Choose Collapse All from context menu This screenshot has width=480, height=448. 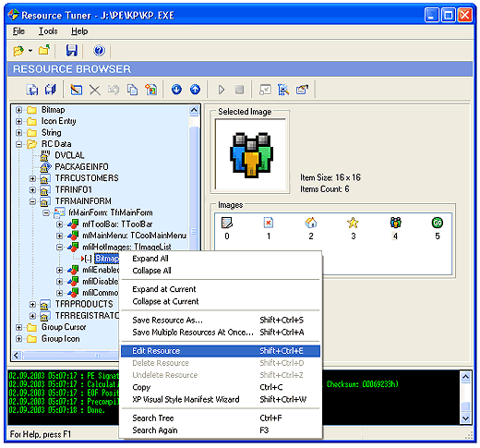click(x=221, y=271)
